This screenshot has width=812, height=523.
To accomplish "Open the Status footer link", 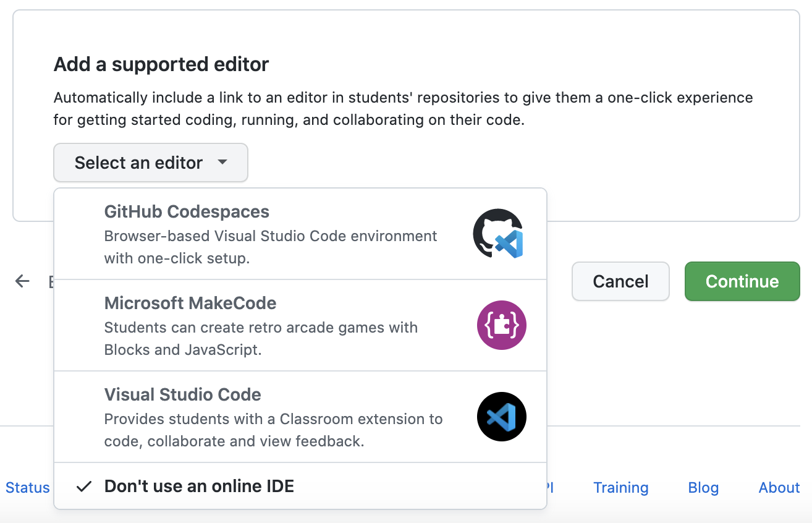I will [28, 488].
